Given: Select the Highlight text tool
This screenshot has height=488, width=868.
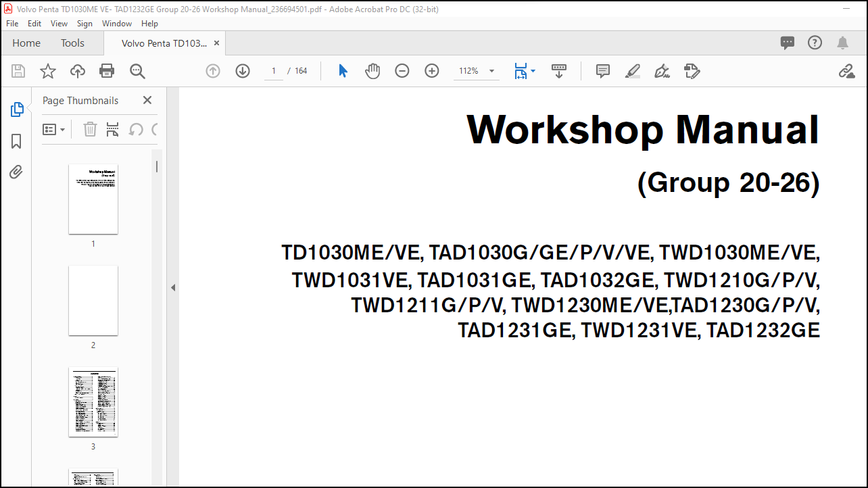Looking at the screenshot, I should (x=633, y=71).
